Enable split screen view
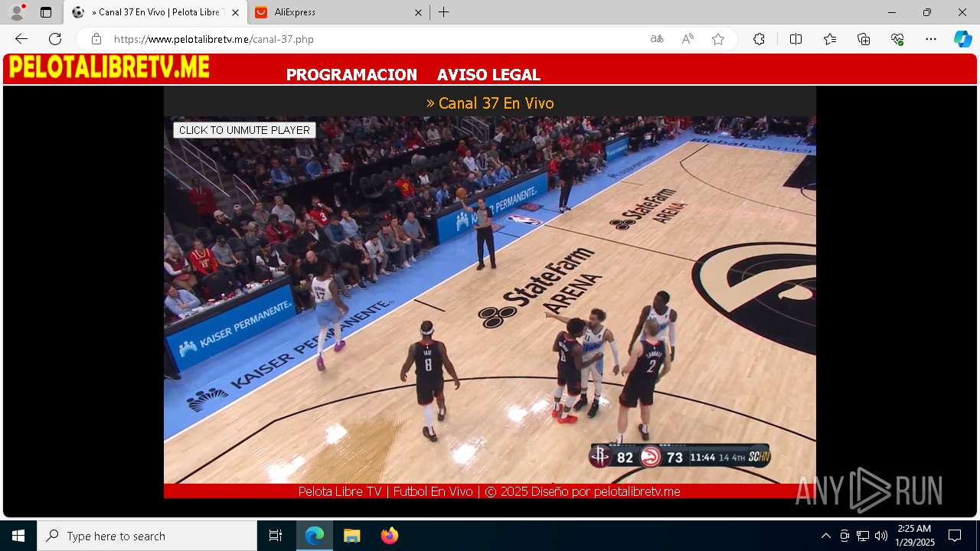 tap(795, 39)
